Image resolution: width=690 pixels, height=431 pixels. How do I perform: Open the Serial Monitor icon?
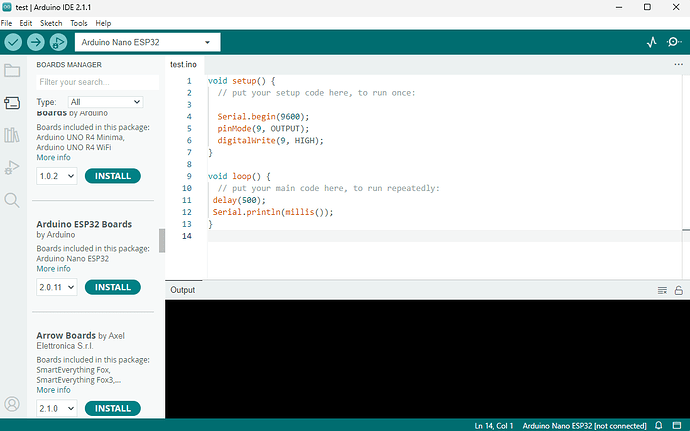tap(674, 42)
